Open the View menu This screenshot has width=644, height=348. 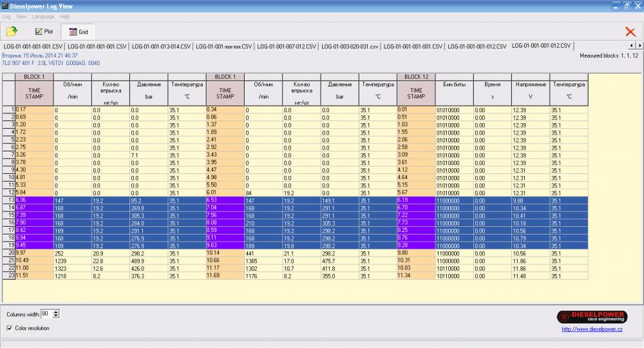coord(22,16)
